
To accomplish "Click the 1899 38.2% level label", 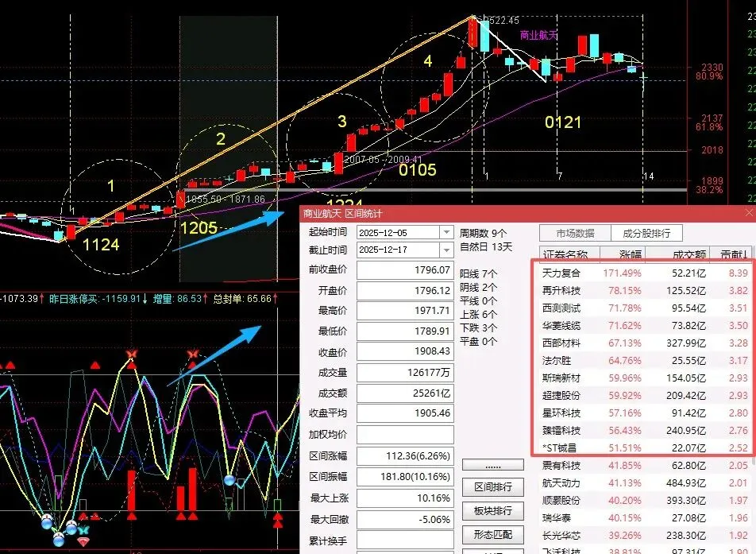I will [x=709, y=185].
